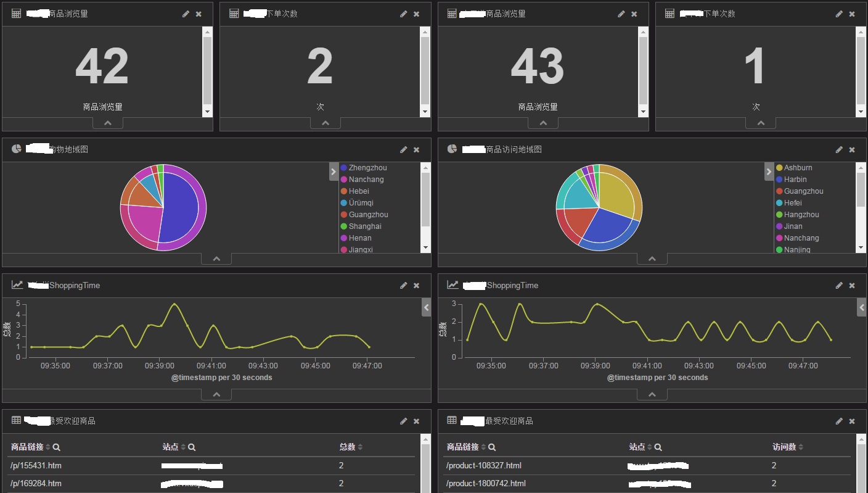The height and width of the screenshot is (493, 868).
Task: Collapse the panel showing 2
Action: pyautogui.click(x=325, y=123)
